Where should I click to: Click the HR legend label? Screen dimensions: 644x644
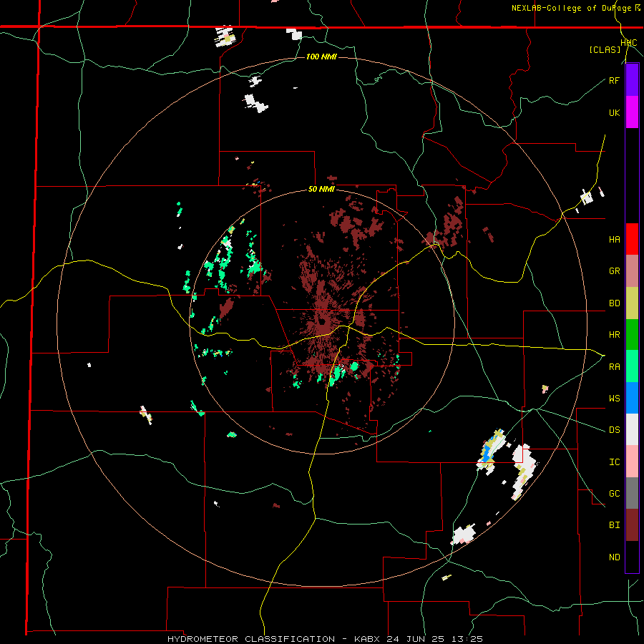pyautogui.click(x=615, y=335)
